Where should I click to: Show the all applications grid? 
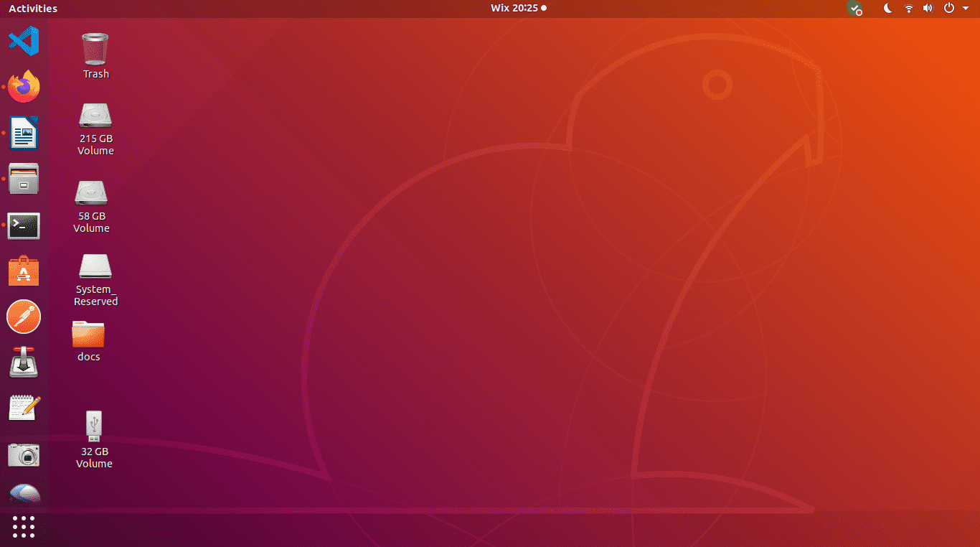coord(24,527)
